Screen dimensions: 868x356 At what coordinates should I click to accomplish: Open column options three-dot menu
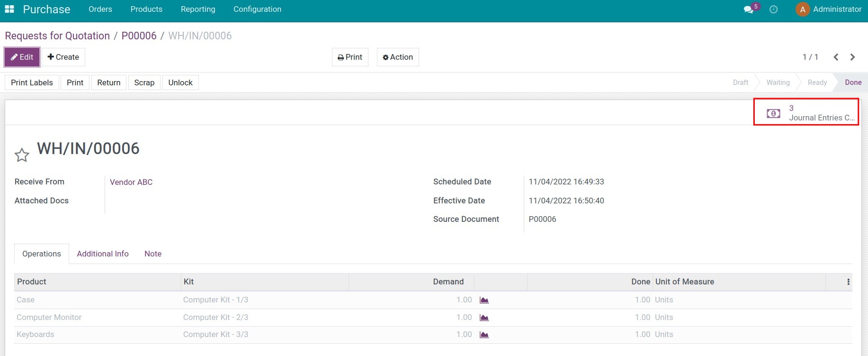[x=848, y=282]
